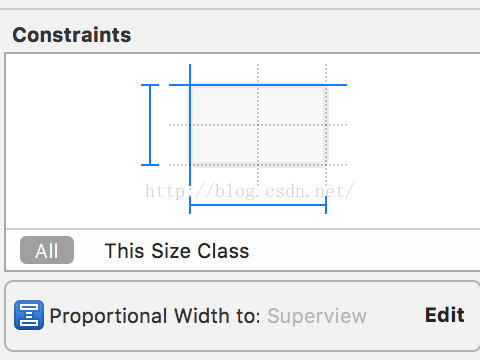Open Edit for Proportional Width constraint

tap(445, 315)
